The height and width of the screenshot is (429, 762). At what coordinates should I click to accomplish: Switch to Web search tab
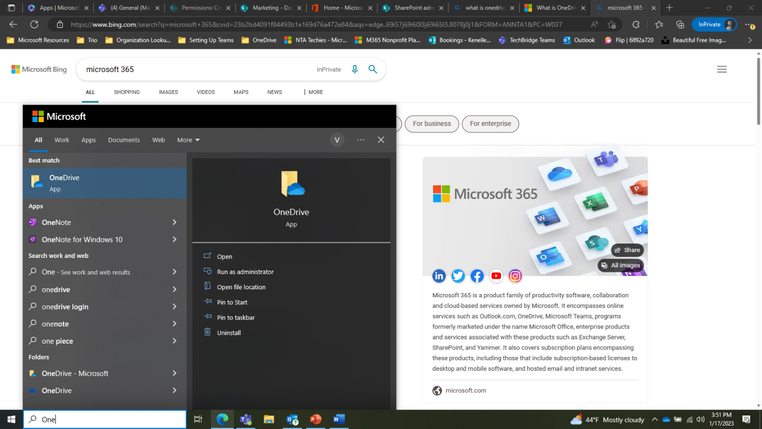click(158, 140)
